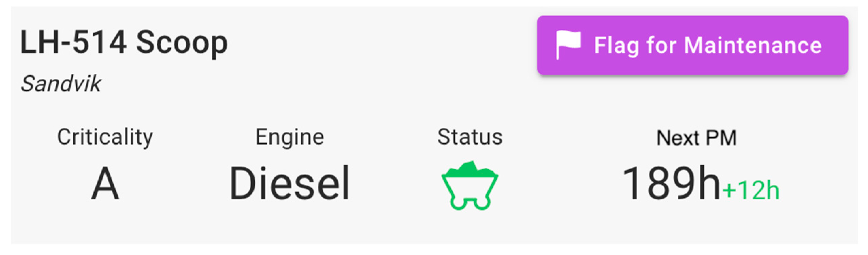868x255 pixels.
Task: Click the LH-514 model number
Action: pos(73,43)
